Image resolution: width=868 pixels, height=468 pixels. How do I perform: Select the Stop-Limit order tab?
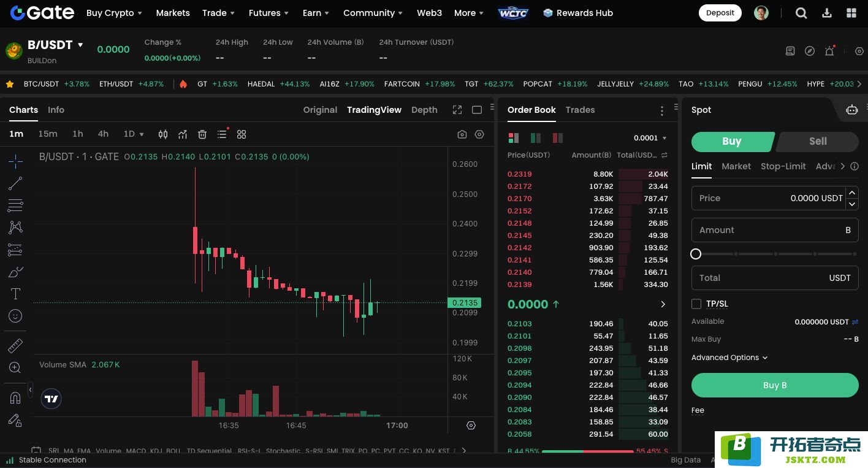point(783,166)
